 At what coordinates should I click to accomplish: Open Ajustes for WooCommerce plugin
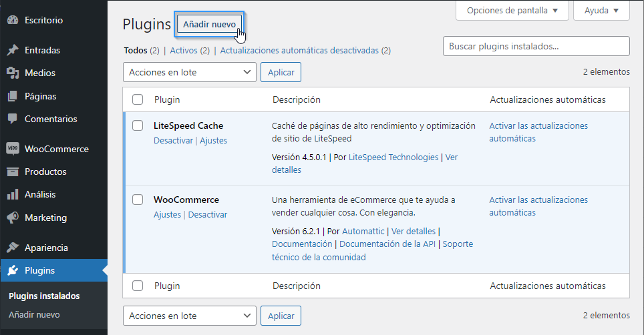click(x=167, y=214)
